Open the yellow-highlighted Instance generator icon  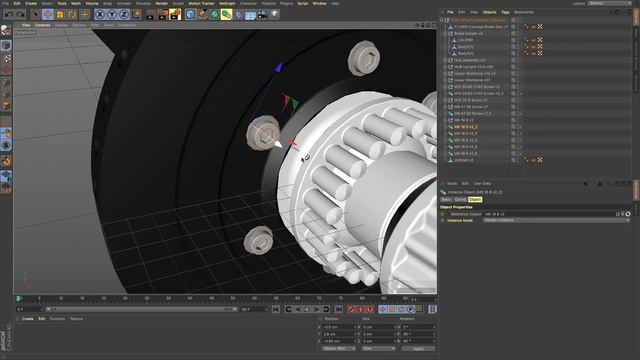tap(227, 15)
